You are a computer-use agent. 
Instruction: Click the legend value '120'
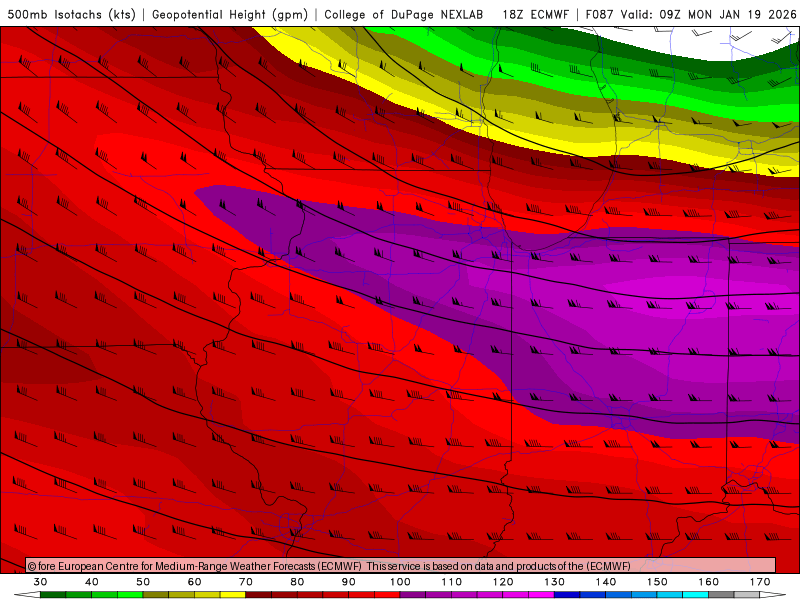click(x=503, y=582)
